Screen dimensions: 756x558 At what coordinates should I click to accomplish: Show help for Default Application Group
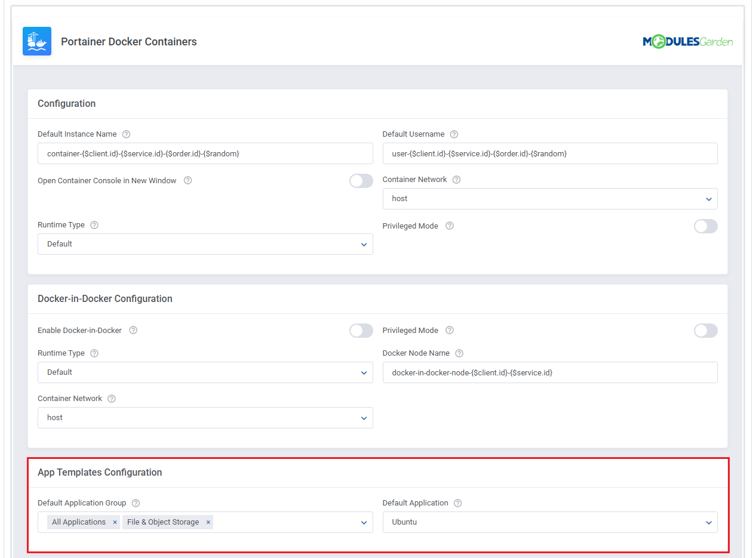136,503
